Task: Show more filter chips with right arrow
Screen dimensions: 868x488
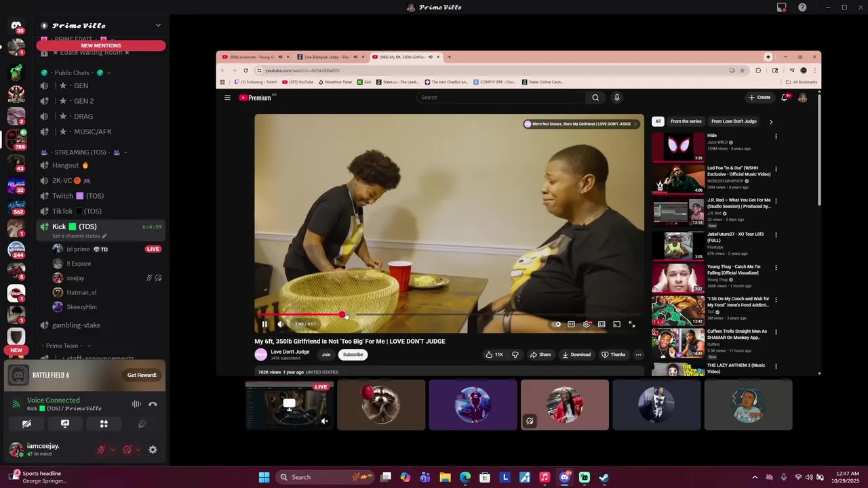Action: point(770,122)
